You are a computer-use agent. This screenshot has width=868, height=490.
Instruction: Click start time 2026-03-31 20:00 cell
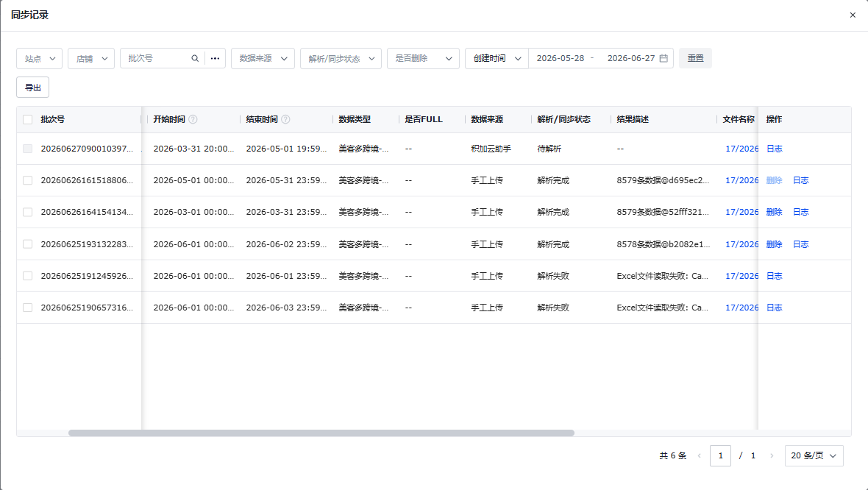[x=193, y=149]
